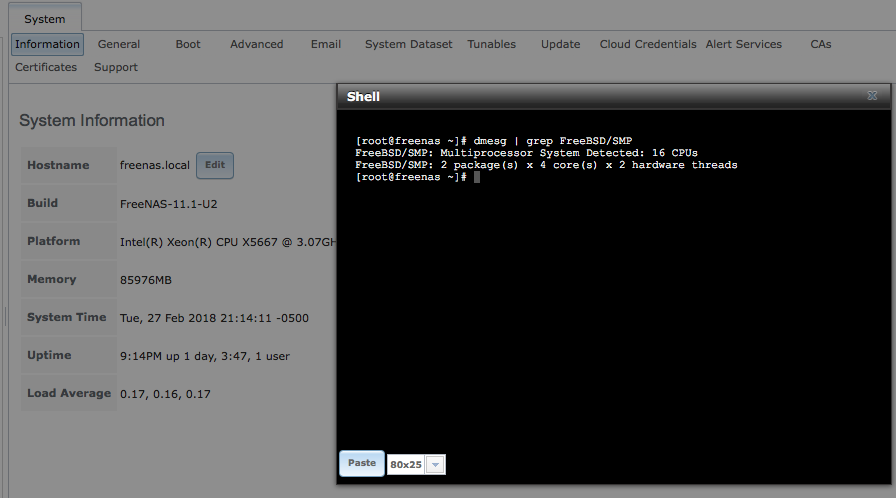Click the Build row label
The image size is (896, 498).
click(x=43, y=203)
